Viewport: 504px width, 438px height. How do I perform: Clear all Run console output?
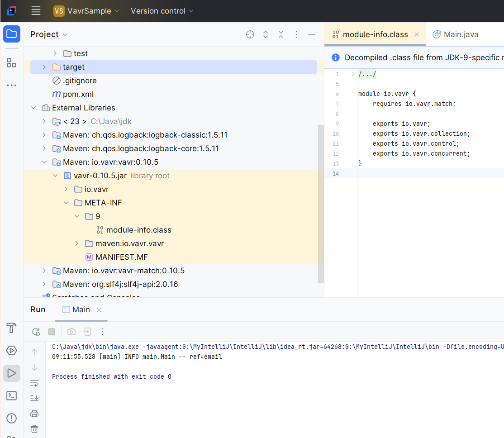click(34, 429)
